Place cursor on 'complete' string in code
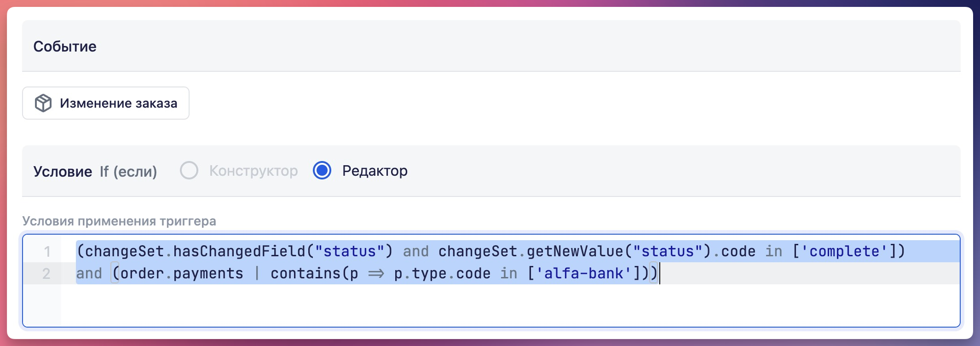 tap(844, 252)
